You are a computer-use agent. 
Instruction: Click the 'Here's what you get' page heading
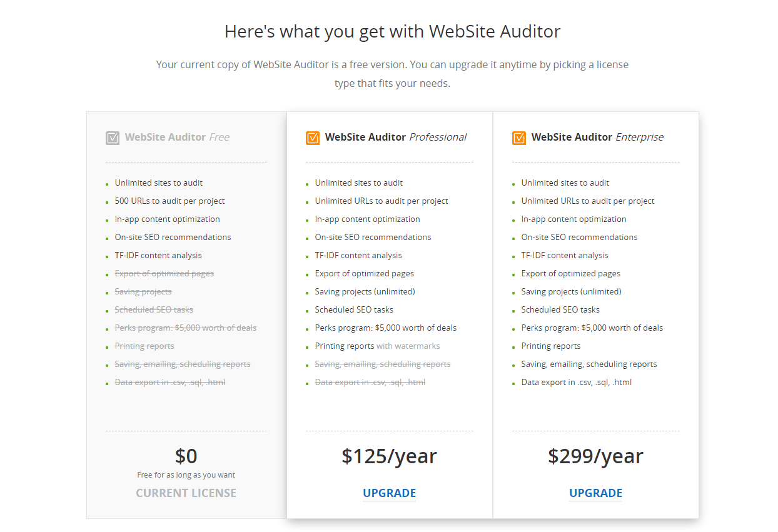(393, 31)
